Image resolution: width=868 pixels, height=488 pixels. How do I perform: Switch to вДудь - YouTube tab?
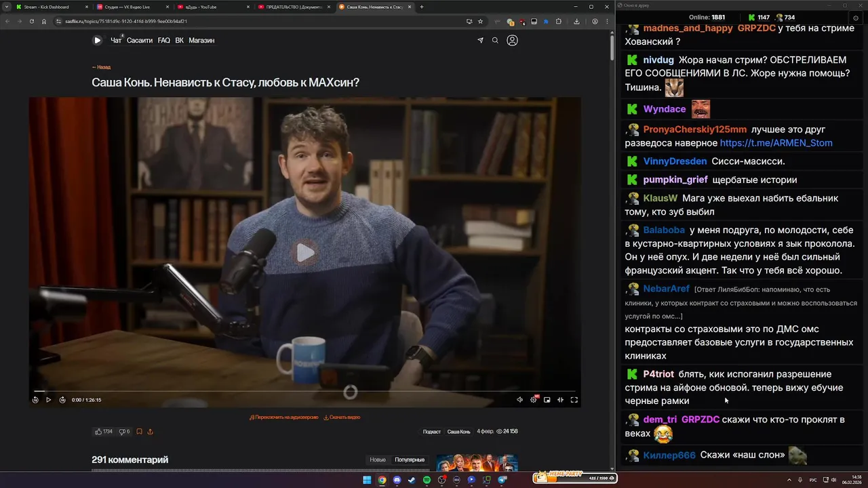click(x=213, y=7)
